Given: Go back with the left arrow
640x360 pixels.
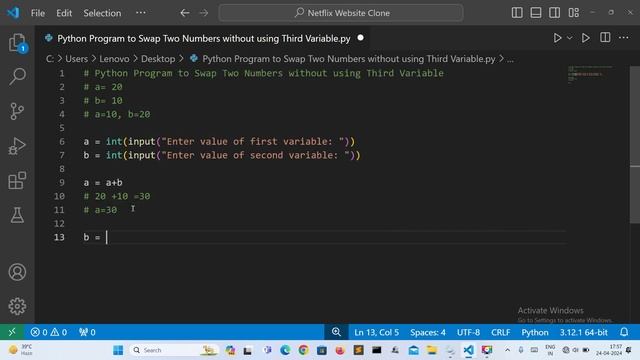Looking at the screenshot, I should point(185,13).
